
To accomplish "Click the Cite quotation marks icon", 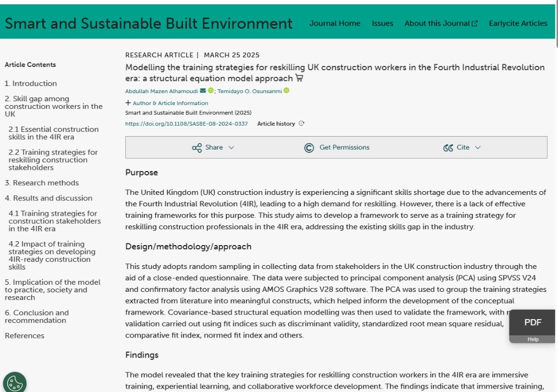I will (448, 148).
